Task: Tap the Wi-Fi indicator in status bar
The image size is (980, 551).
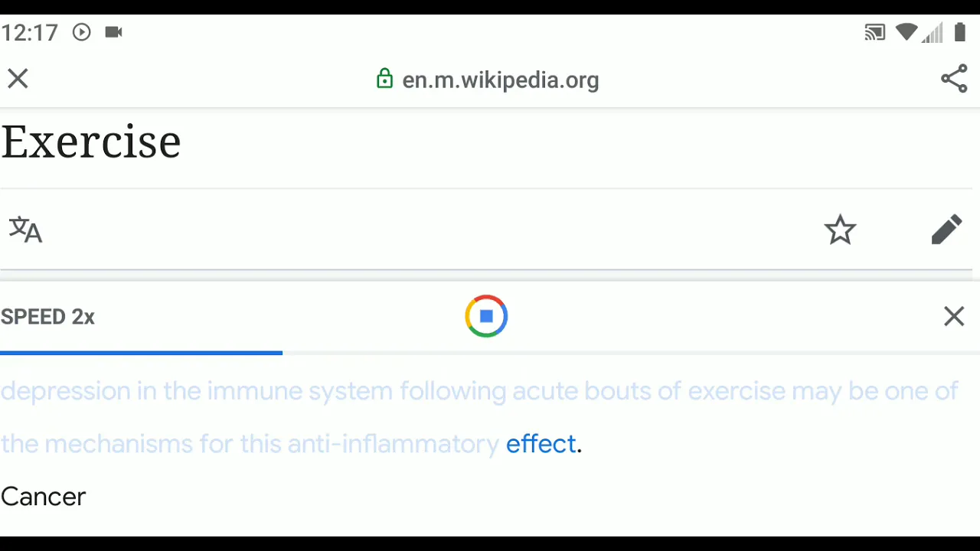Action: coord(906,32)
